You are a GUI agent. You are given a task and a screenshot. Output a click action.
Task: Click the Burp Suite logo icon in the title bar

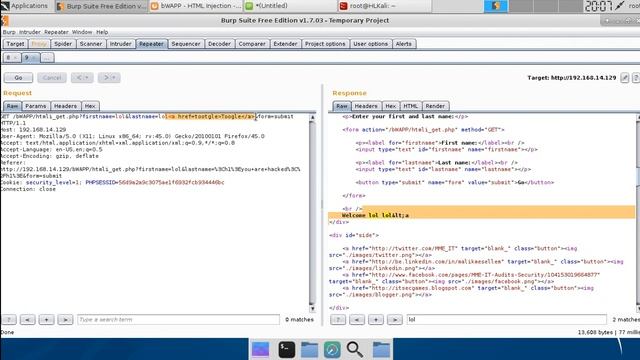point(5,20)
